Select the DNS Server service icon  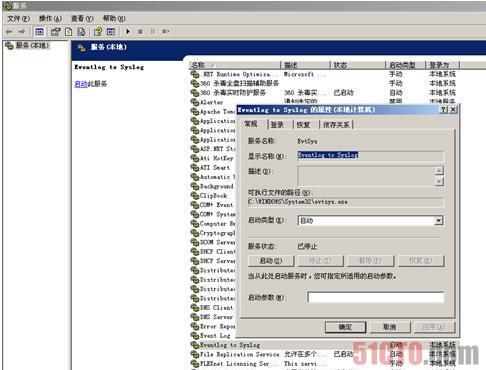[195, 317]
